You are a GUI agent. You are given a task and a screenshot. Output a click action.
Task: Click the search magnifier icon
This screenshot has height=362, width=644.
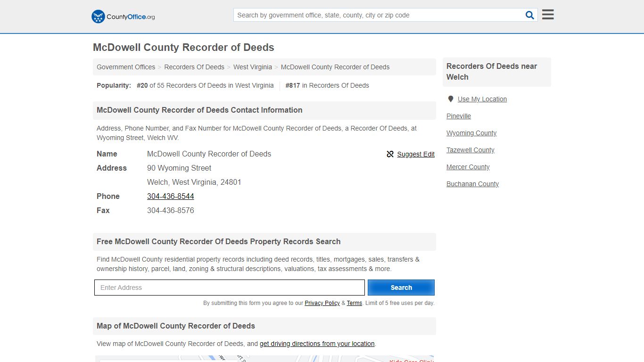[x=529, y=15]
